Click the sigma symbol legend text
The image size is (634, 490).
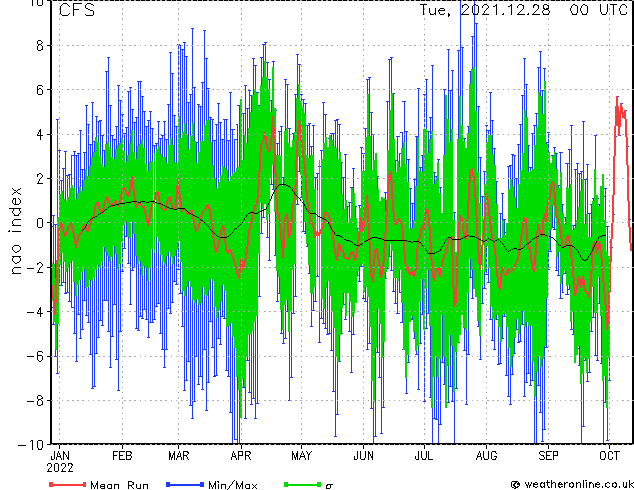329,486
